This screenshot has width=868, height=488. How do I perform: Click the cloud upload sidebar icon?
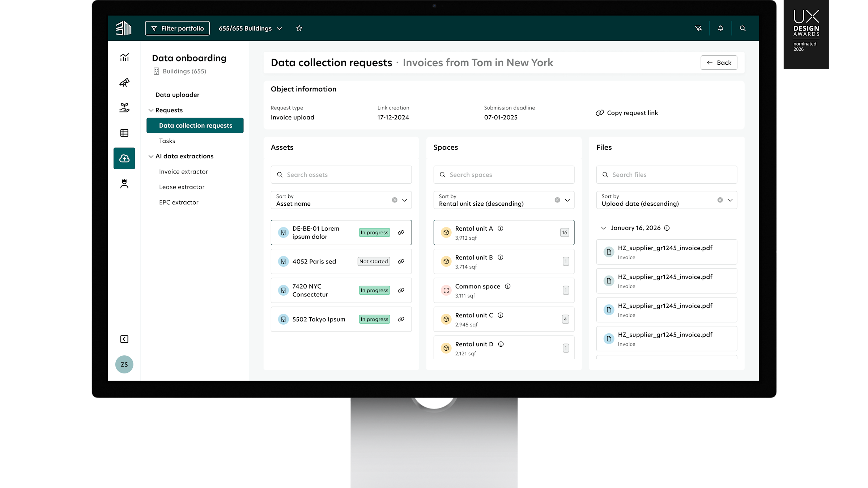[x=124, y=158]
